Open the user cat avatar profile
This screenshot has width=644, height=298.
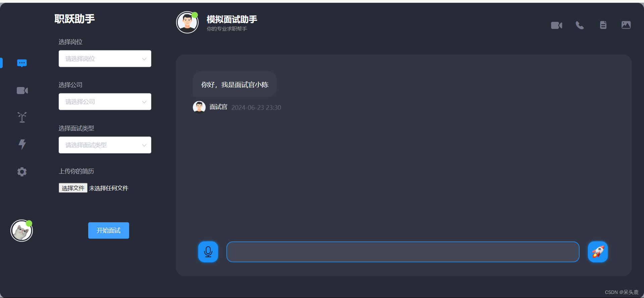pyautogui.click(x=22, y=231)
